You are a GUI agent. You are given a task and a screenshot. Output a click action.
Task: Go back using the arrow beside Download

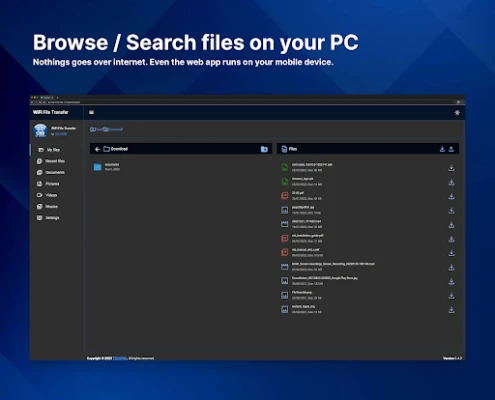pyautogui.click(x=97, y=149)
